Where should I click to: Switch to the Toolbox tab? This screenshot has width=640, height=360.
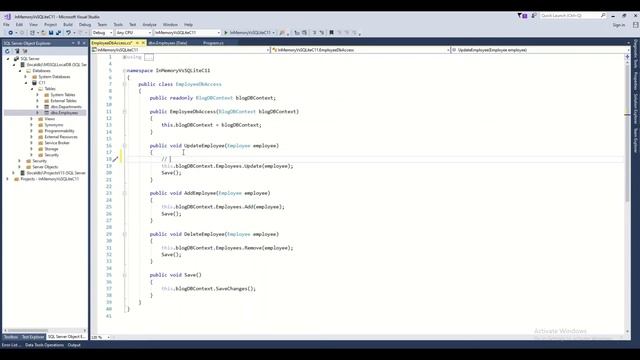tap(11, 337)
